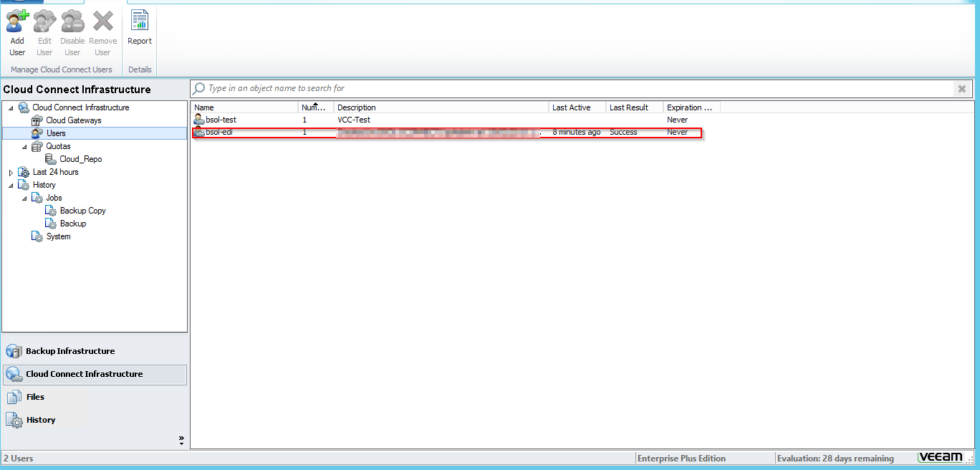
Task: Select the Jobs tree item
Action: click(54, 198)
